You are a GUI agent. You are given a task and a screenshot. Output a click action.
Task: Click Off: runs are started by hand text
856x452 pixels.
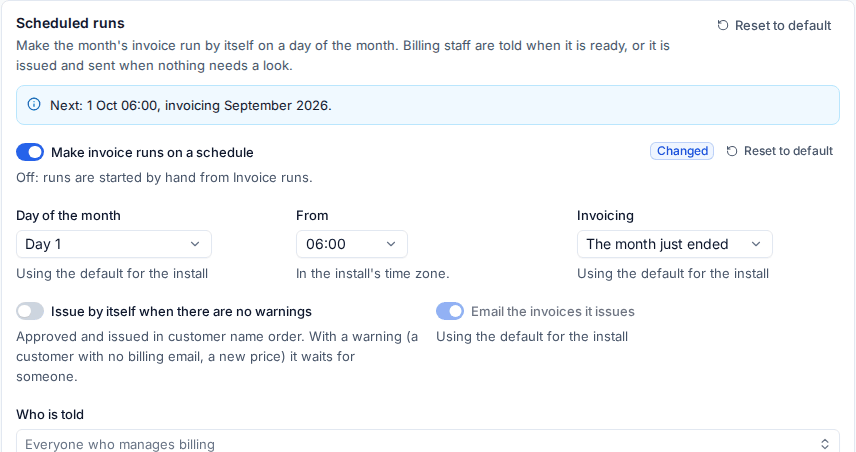[x=164, y=177]
